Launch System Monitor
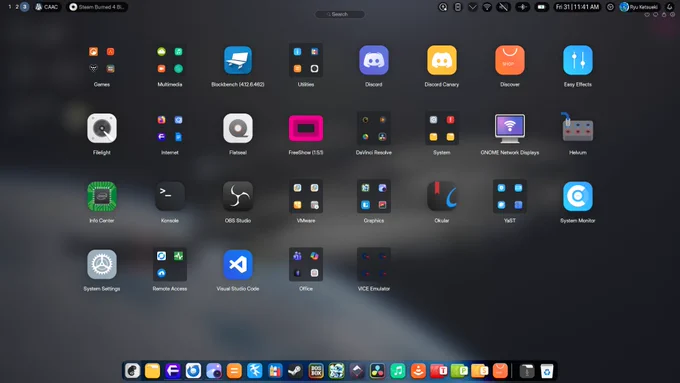 (578, 196)
